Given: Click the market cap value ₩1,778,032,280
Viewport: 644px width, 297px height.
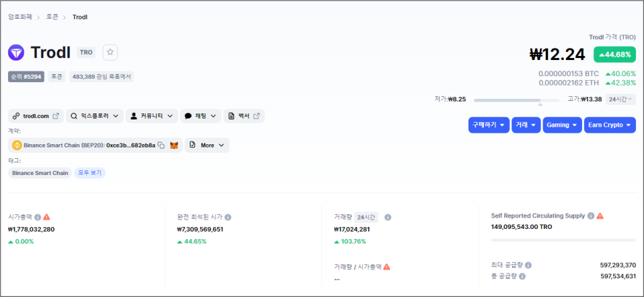Looking at the screenshot, I should point(31,230).
